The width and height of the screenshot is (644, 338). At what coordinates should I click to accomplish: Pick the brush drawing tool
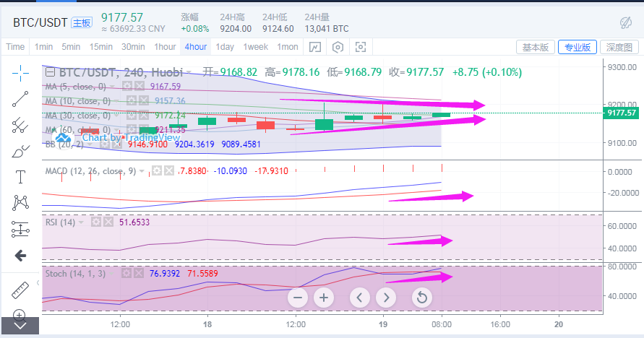[20, 151]
